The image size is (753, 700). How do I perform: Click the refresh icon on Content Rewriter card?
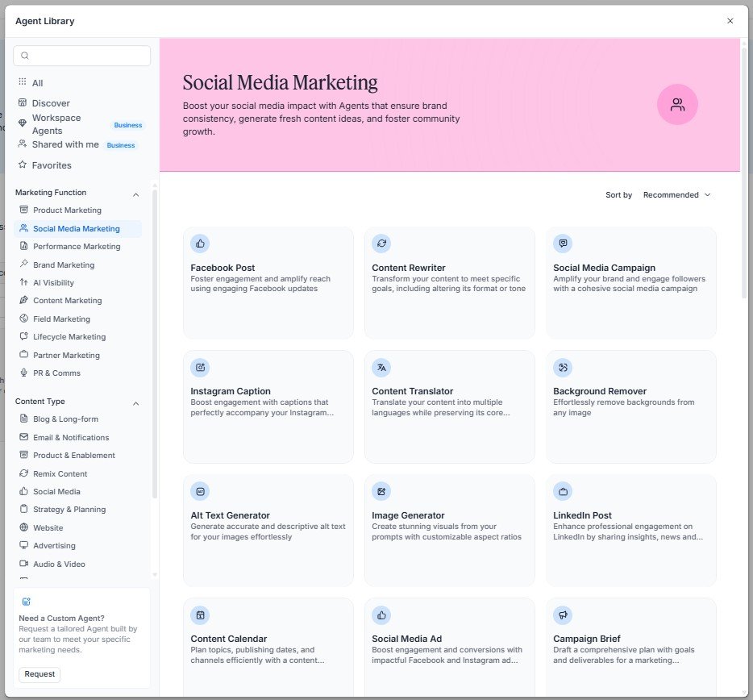tap(381, 244)
